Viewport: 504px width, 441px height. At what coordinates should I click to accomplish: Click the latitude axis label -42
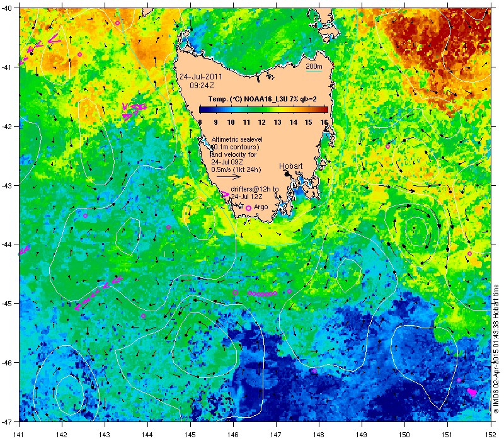click(x=9, y=127)
